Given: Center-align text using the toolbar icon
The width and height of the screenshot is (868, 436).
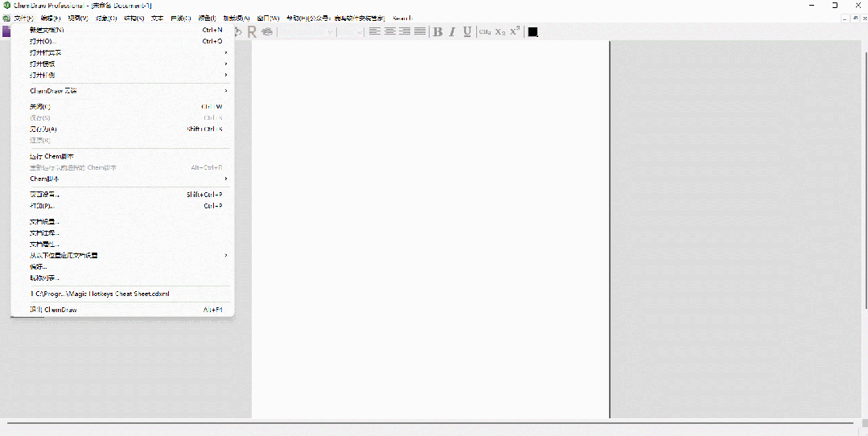Looking at the screenshot, I should coord(389,31).
